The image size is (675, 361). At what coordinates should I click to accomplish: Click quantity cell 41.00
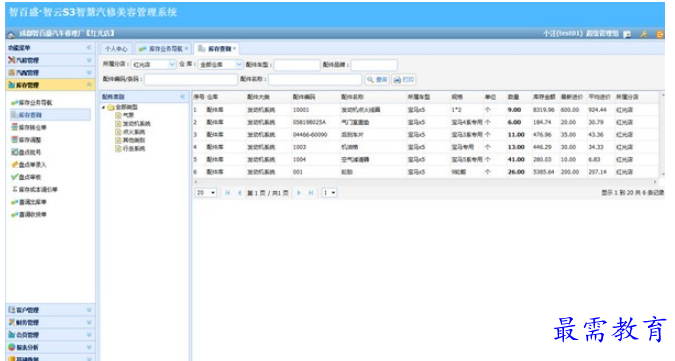(516, 160)
